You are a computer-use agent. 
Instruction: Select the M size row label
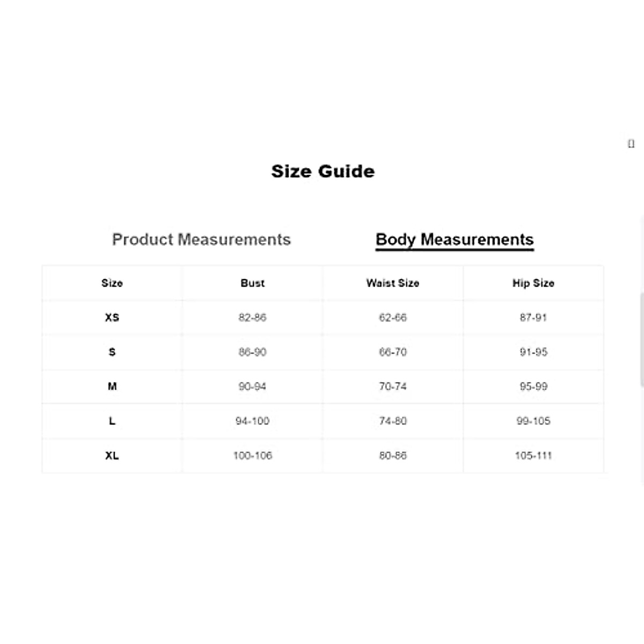[x=112, y=386]
